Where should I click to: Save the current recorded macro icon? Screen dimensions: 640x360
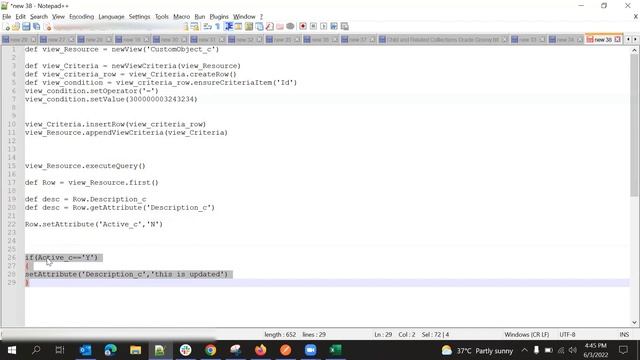coord(344,27)
